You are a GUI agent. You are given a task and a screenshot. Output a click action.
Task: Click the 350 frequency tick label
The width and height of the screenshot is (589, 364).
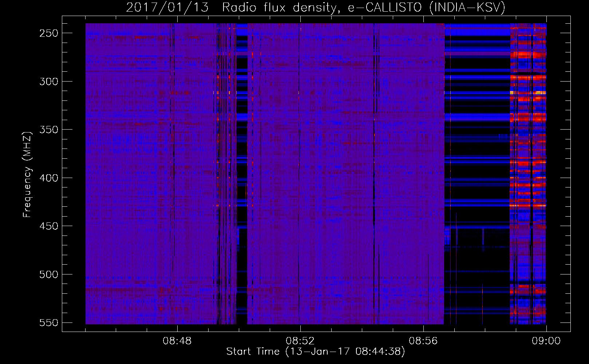[49, 130]
